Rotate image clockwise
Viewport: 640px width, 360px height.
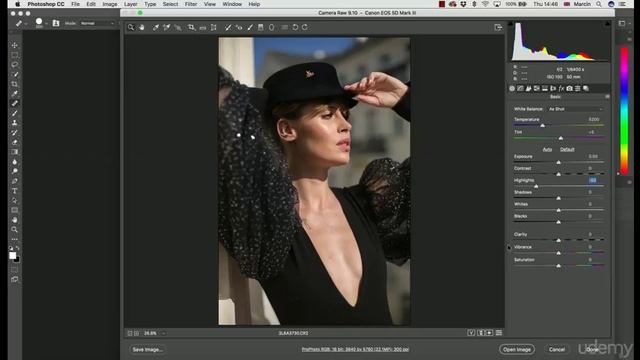(x=305, y=27)
